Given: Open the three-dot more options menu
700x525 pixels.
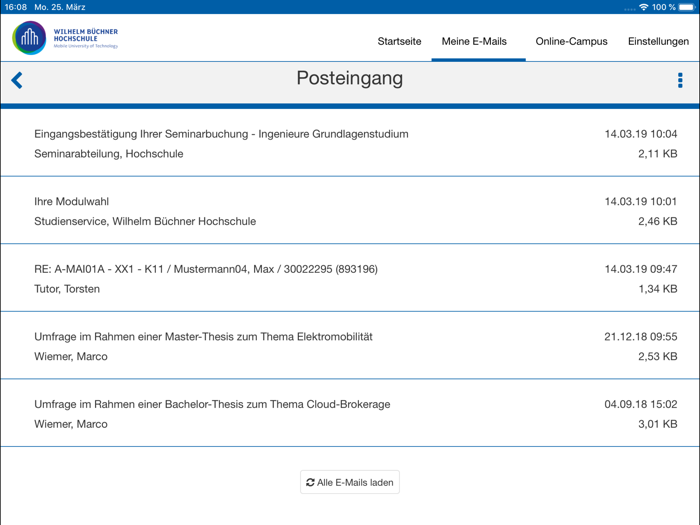Looking at the screenshot, I should [x=680, y=80].
